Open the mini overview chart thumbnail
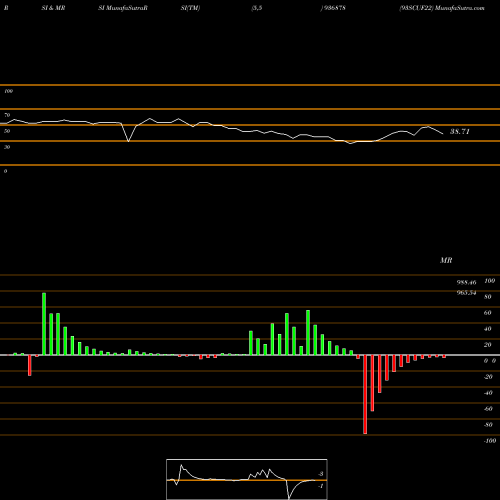This screenshot has height=500, width=500. pyautogui.click(x=247, y=479)
